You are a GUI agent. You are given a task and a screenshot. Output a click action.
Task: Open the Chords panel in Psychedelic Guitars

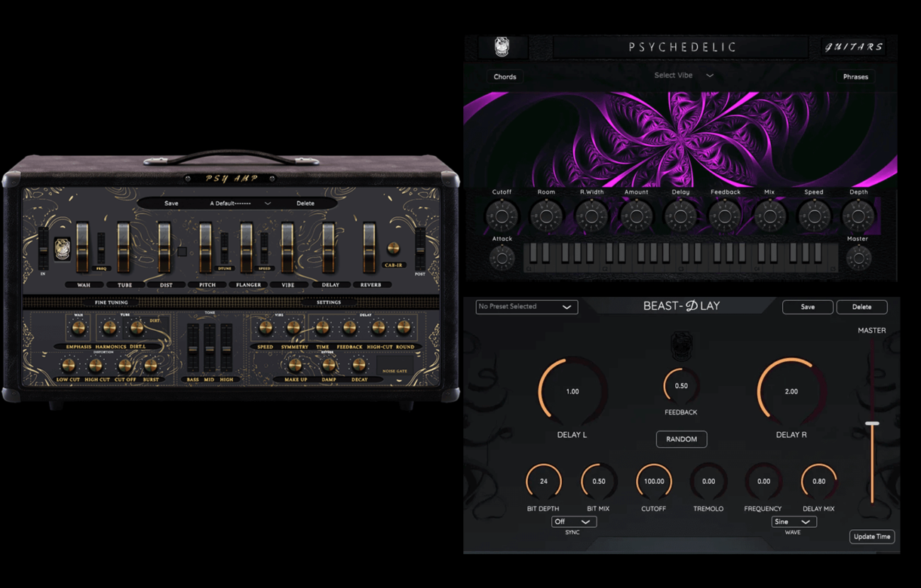coord(505,77)
